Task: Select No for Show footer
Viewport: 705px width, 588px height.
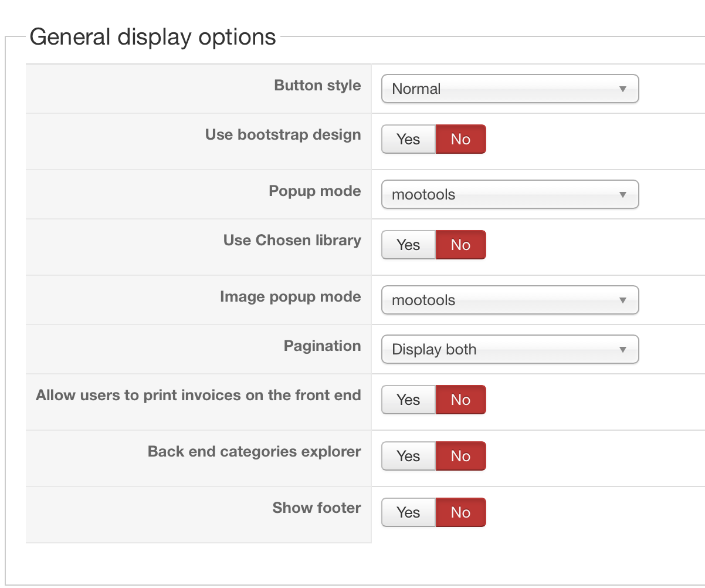Action: click(x=460, y=512)
